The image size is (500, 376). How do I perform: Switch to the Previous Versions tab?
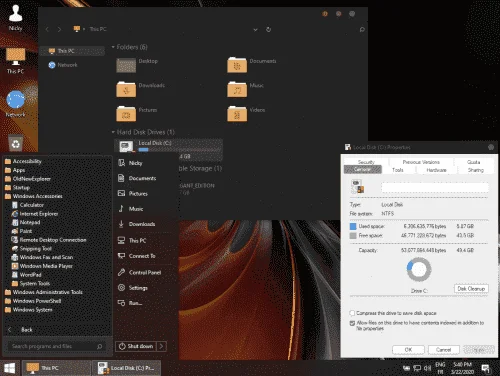pyautogui.click(x=421, y=162)
